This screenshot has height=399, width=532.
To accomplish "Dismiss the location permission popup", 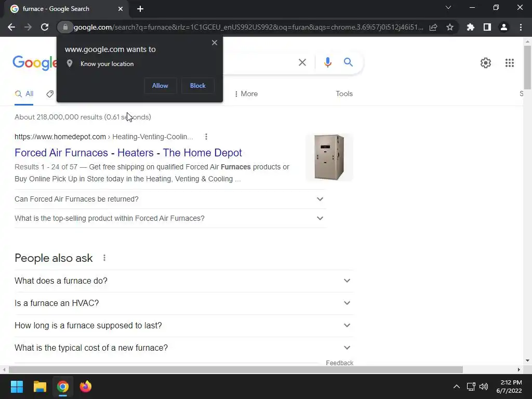I will pyautogui.click(x=215, y=43).
